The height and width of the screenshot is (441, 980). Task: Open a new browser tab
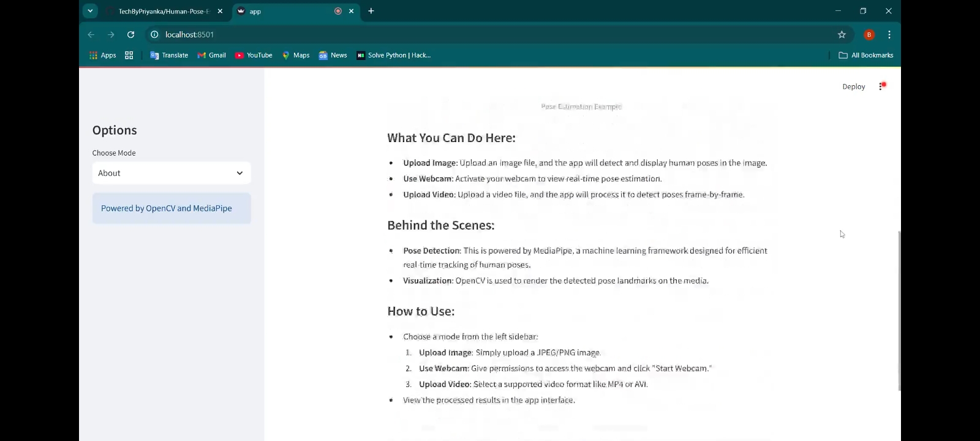[371, 11]
